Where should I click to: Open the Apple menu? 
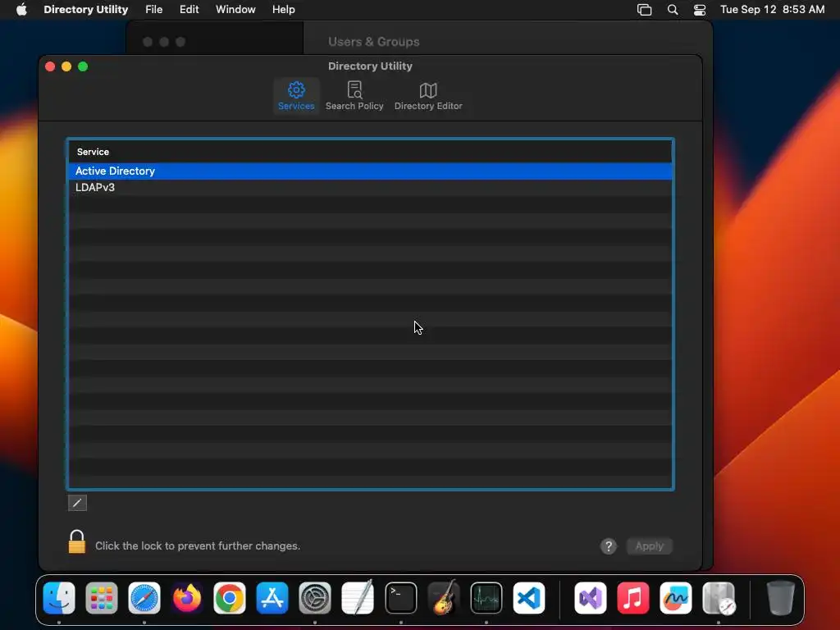tap(21, 10)
